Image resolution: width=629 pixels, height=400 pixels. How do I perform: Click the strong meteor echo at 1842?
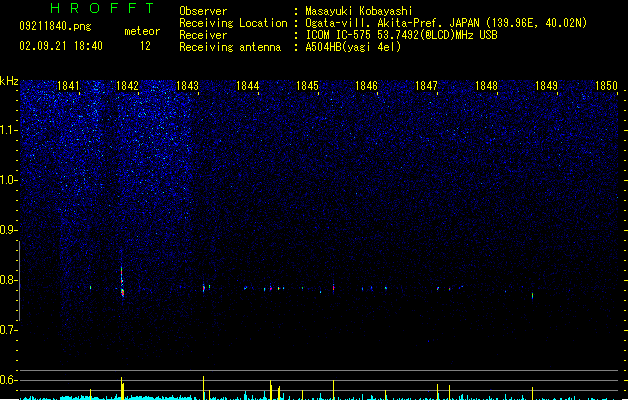(122, 282)
